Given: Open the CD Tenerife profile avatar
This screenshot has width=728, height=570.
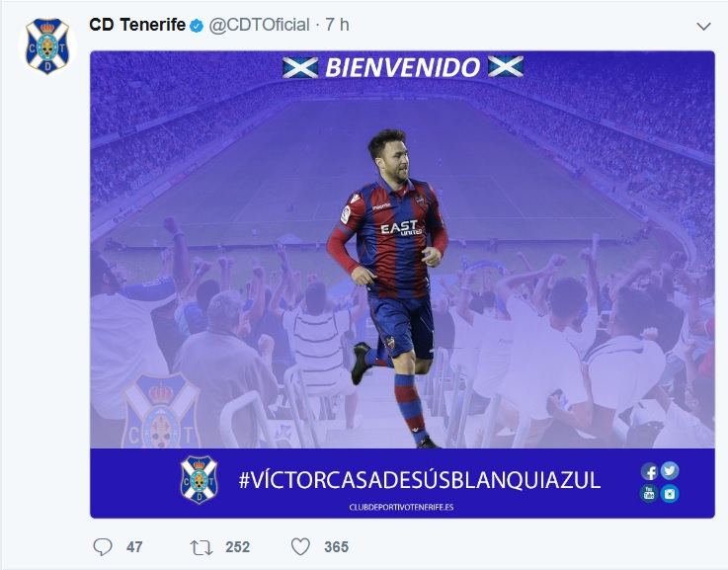Looking at the screenshot, I should [x=46, y=46].
